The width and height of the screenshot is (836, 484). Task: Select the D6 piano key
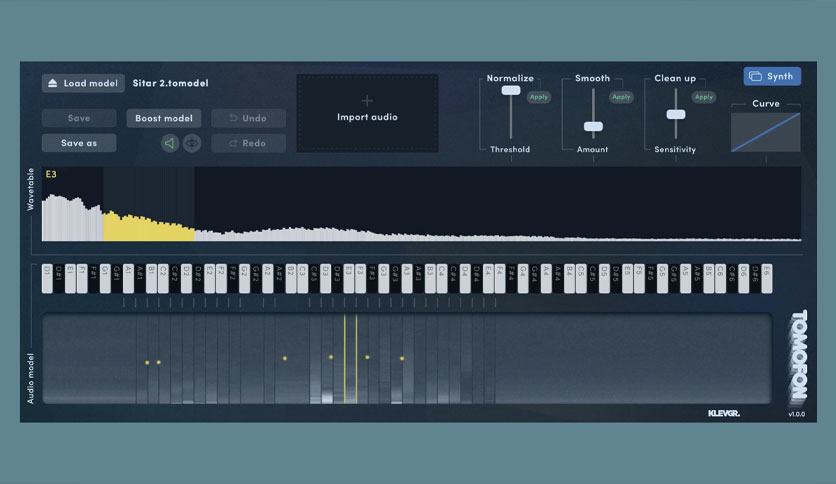tap(743, 278)
